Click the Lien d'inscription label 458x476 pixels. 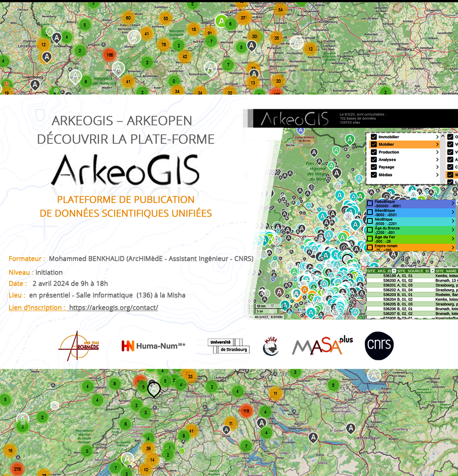tap(37, 308)
